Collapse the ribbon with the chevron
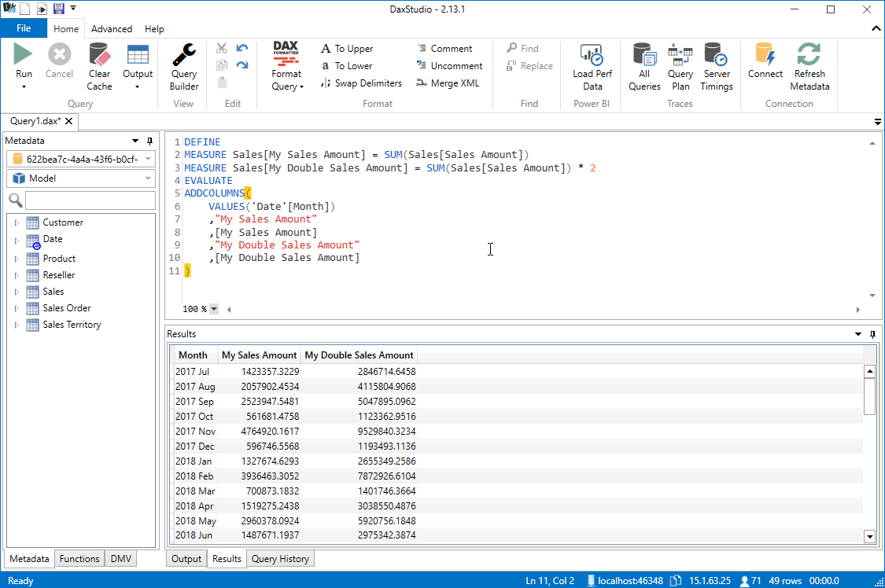Screen dimensions: 885x588 (876, 28)
